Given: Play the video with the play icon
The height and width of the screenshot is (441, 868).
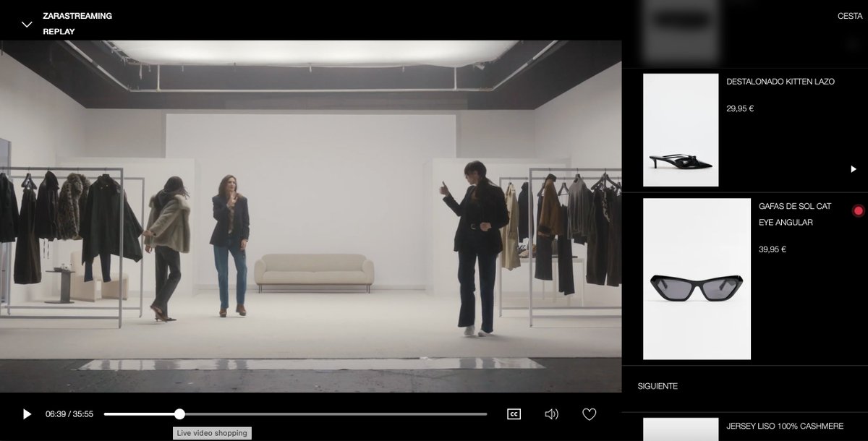Looking at the screenshot, I should pyautogui.click(x=27, y=414).
